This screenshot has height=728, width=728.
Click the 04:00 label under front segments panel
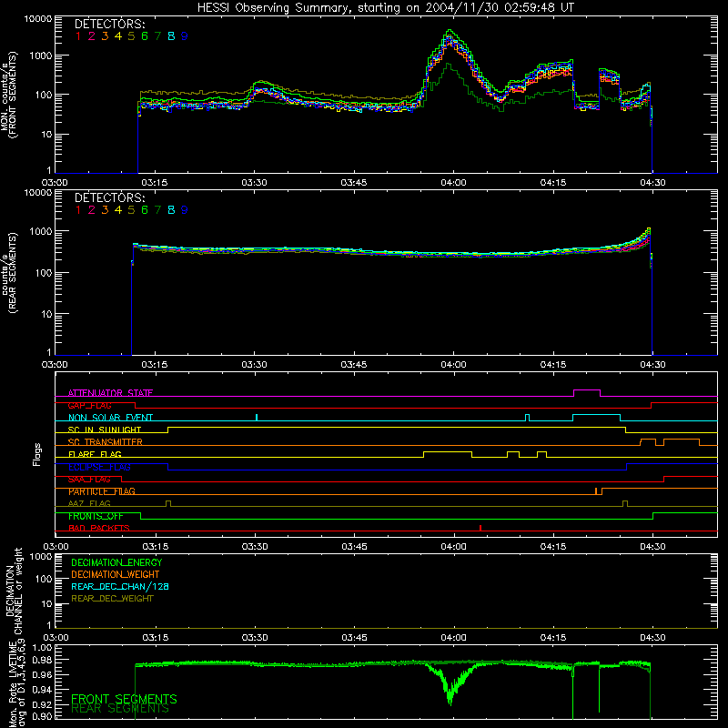pyautogui.click(x=453, y=183)
